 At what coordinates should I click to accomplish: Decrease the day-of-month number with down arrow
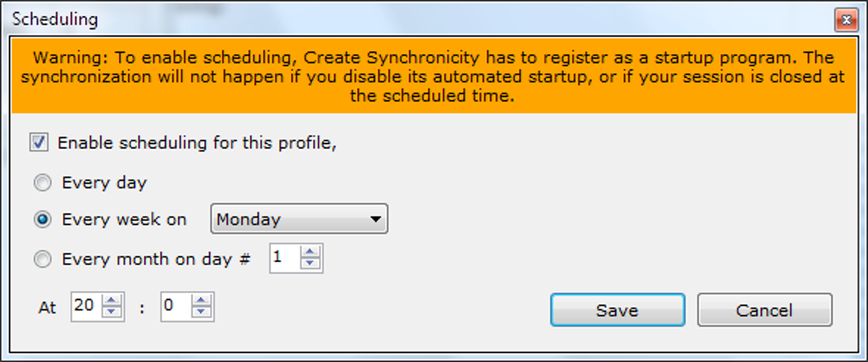tap(311, 264)
